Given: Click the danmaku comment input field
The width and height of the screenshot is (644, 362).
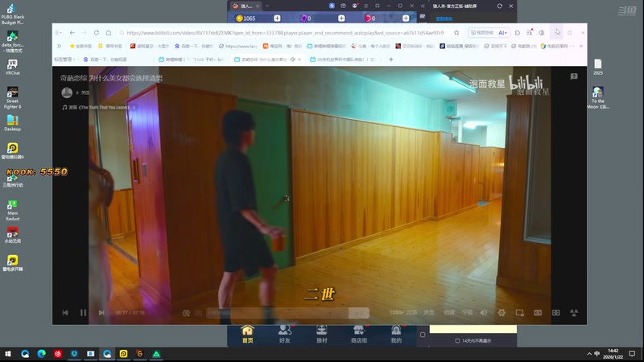Looking at the screenshot, I should tap(278, 313).
